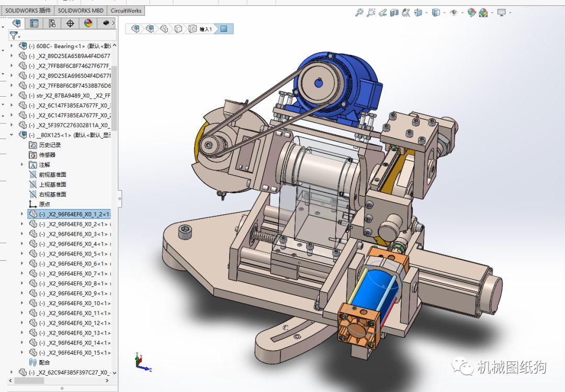
Task: Click 输入1 in the selection breadcrumb
Action: tap(206, 29)
